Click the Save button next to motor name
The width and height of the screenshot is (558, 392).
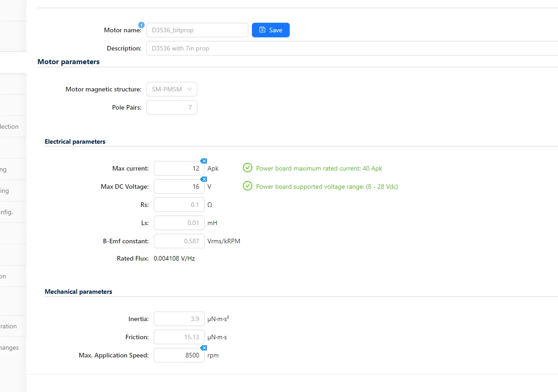[271, 30]
